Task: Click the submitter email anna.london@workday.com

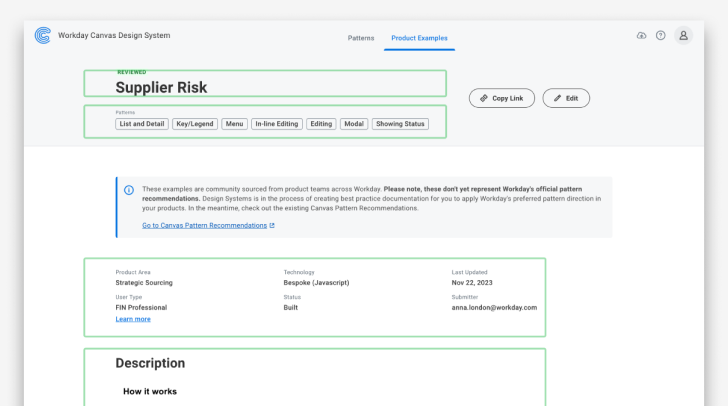Action: pos(494,308)
